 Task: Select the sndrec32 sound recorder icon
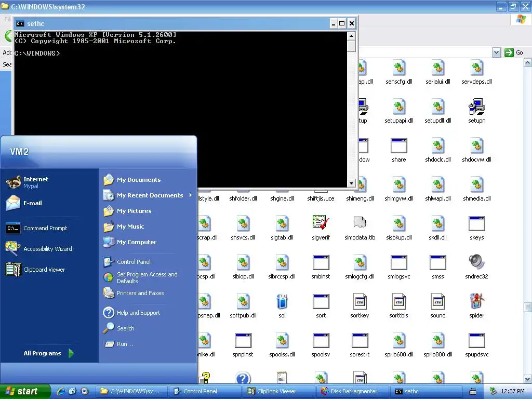point(477,262)
